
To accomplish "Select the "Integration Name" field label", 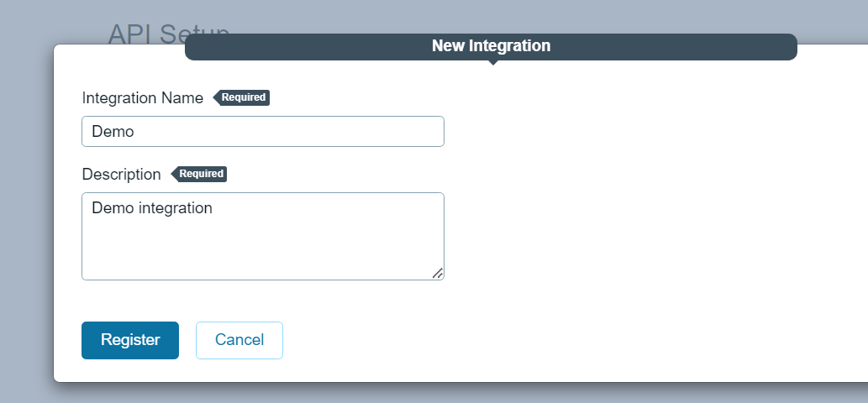I will [143, 98].
